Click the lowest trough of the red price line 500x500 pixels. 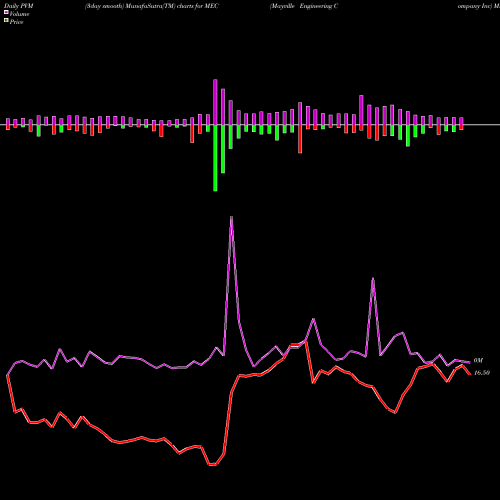[213, 465]
